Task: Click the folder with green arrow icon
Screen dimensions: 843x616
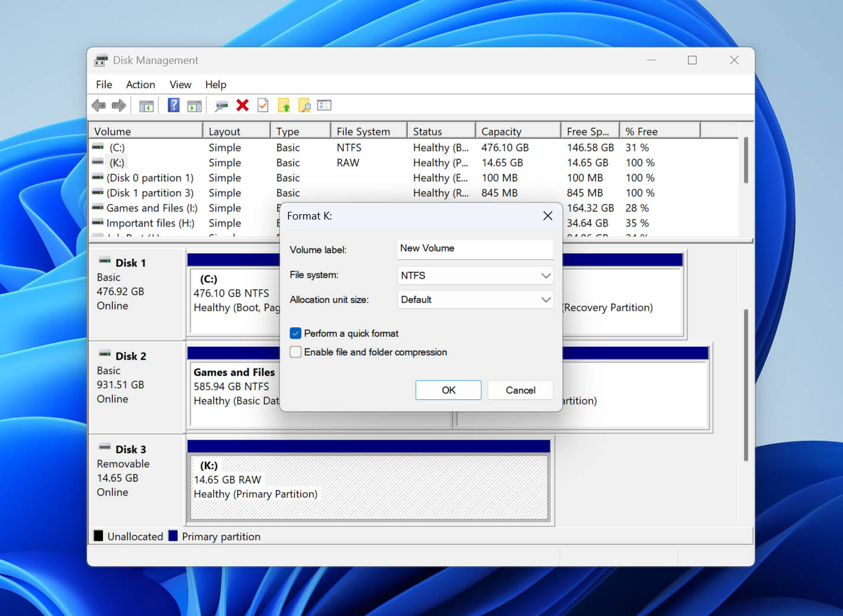Action: click(284, 106)
